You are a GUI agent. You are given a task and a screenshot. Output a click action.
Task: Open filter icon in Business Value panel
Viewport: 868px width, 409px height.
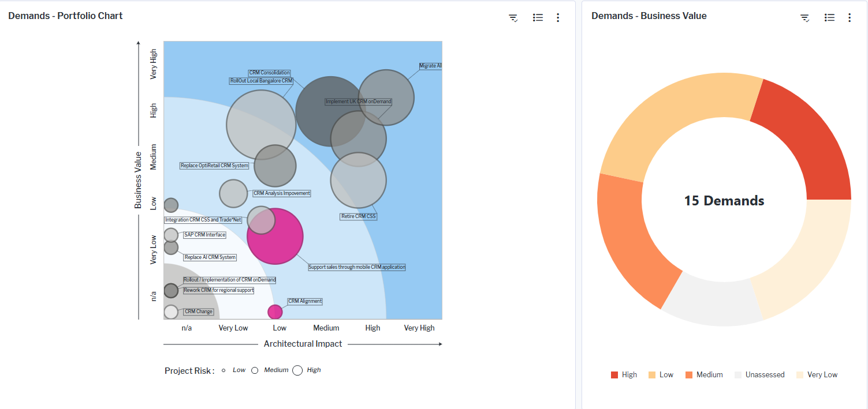point(804,18)
